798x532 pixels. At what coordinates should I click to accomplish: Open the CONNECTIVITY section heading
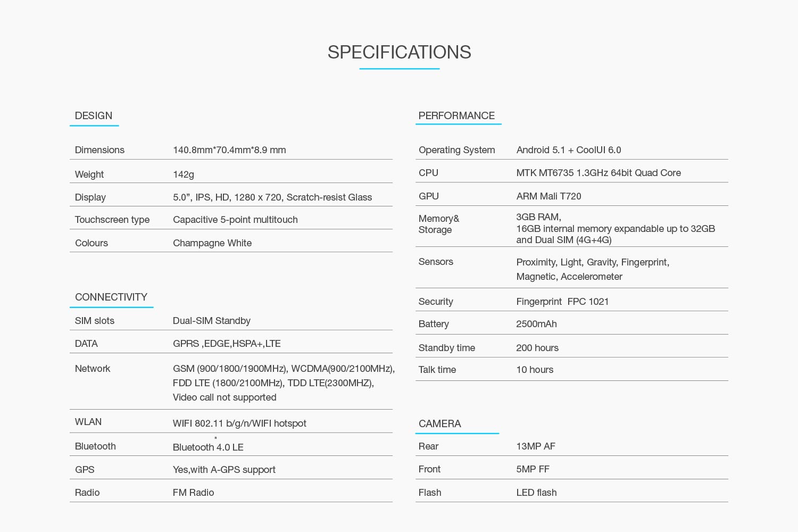tap(111, 297)
